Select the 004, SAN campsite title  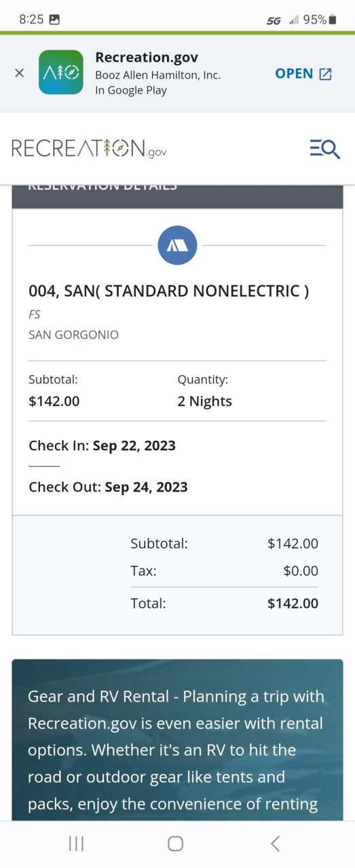[x=169, y=291]
